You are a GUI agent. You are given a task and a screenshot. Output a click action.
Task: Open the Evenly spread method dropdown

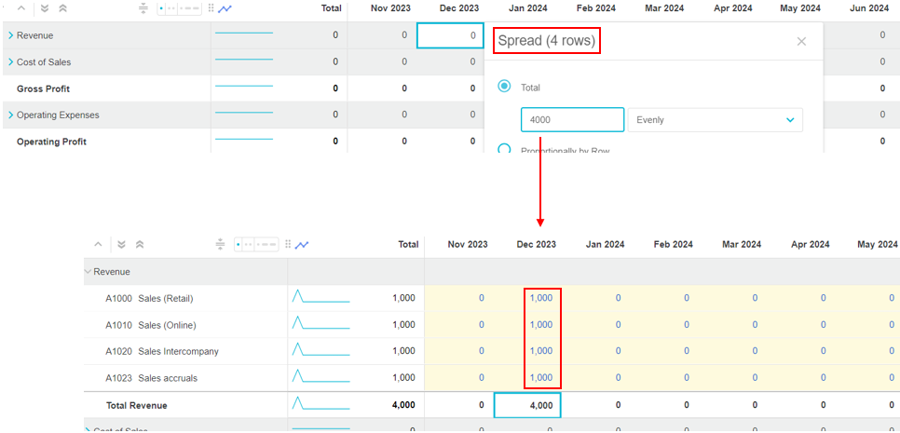click(715, 120)
